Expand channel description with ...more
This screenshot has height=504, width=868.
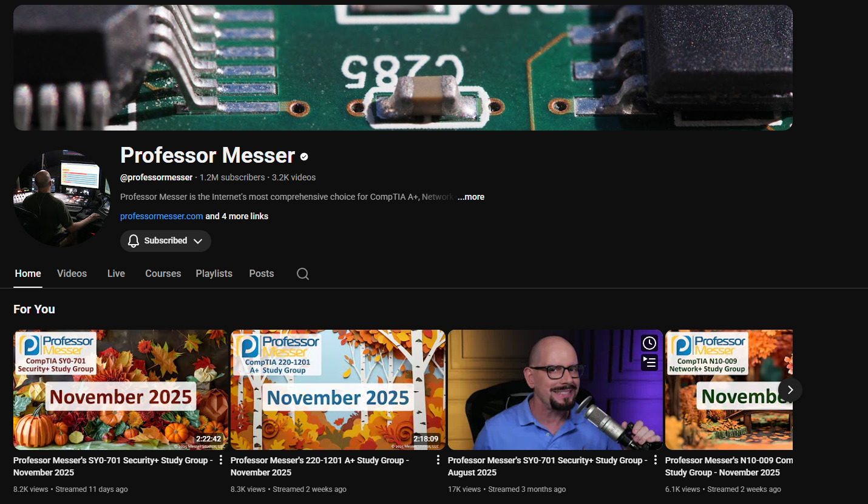point(470,197)
